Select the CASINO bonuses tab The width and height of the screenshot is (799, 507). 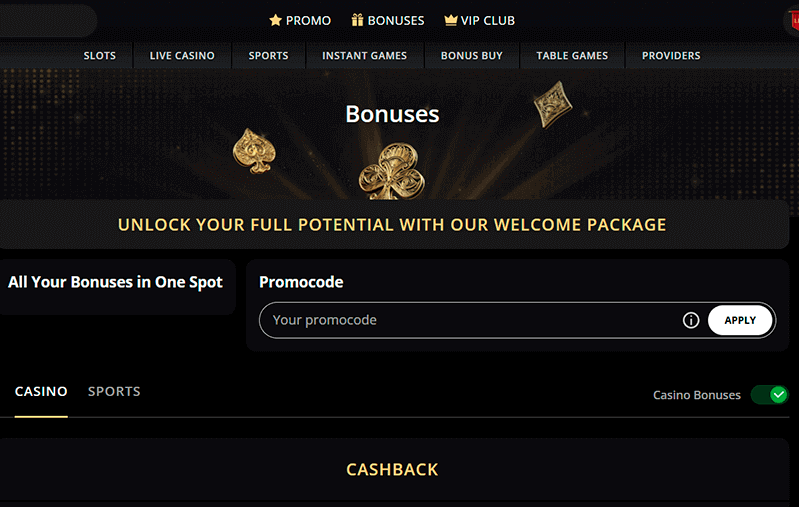41,391
